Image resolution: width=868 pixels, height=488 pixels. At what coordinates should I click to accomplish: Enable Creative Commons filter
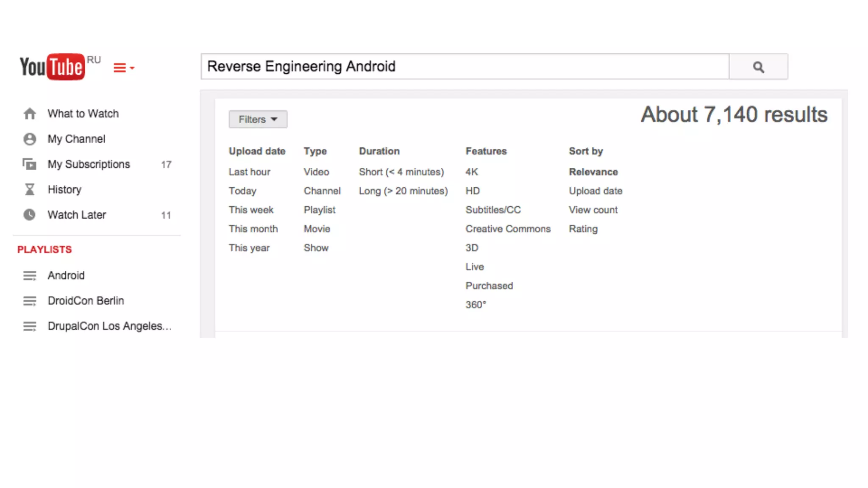click(x=508, y=229)
